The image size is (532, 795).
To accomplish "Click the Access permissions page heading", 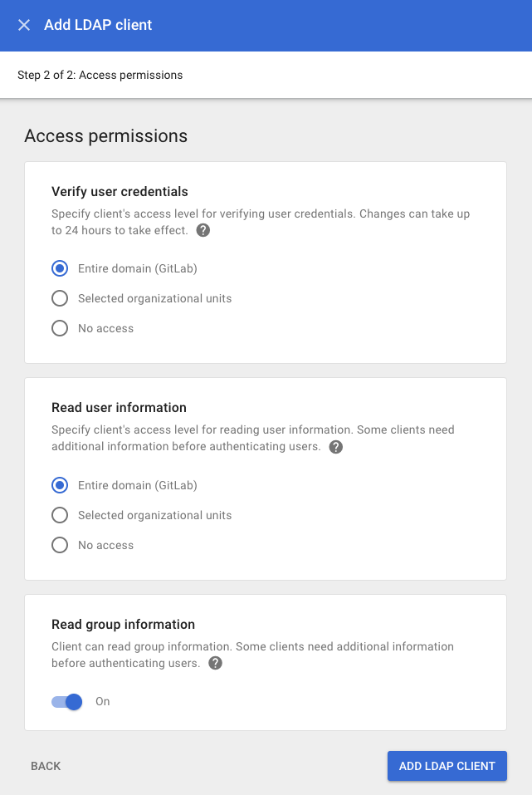I will coord(106,135).
